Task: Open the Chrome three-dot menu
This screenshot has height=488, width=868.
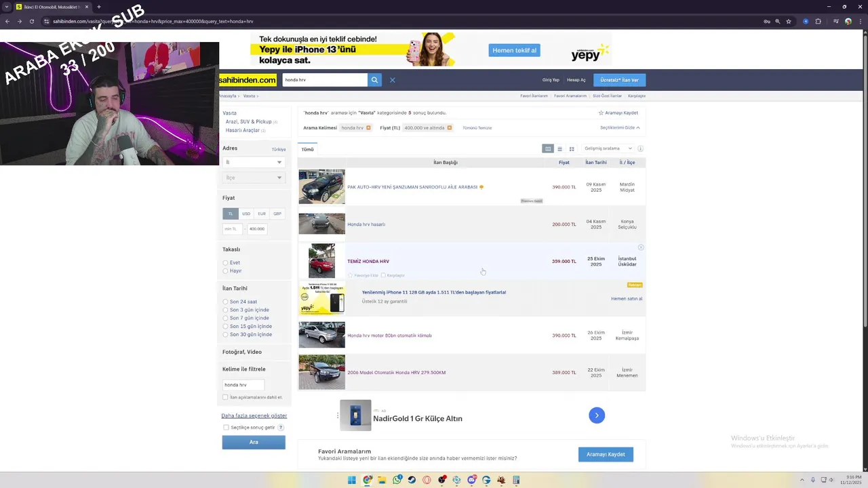Action: (859, 21)
